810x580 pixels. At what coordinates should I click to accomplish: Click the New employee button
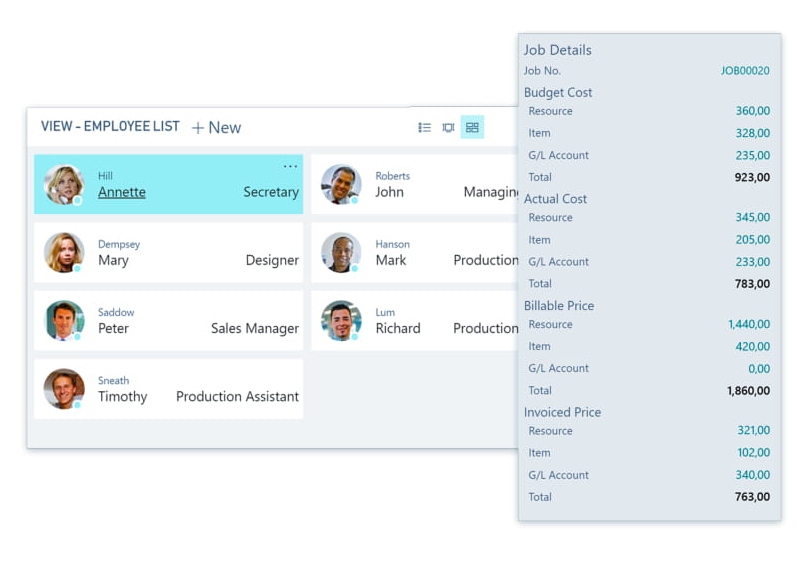pyautogui.click(x=216, y=127)
